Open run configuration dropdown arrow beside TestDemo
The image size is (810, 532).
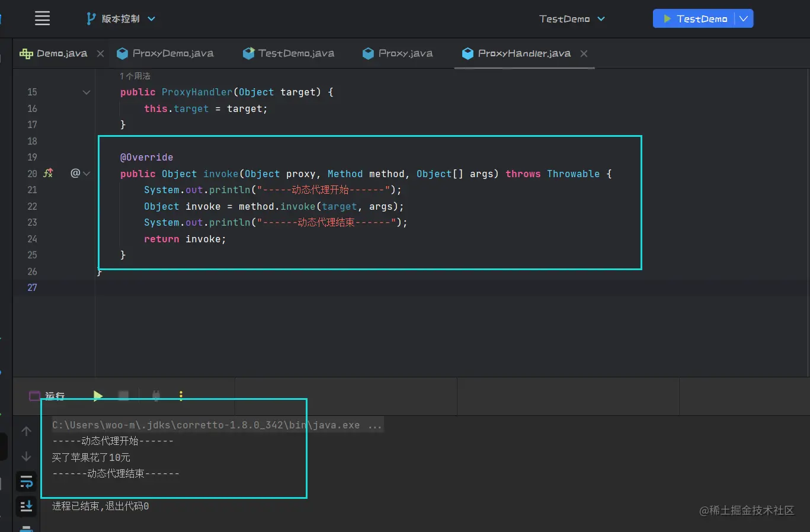coord(744,19)
